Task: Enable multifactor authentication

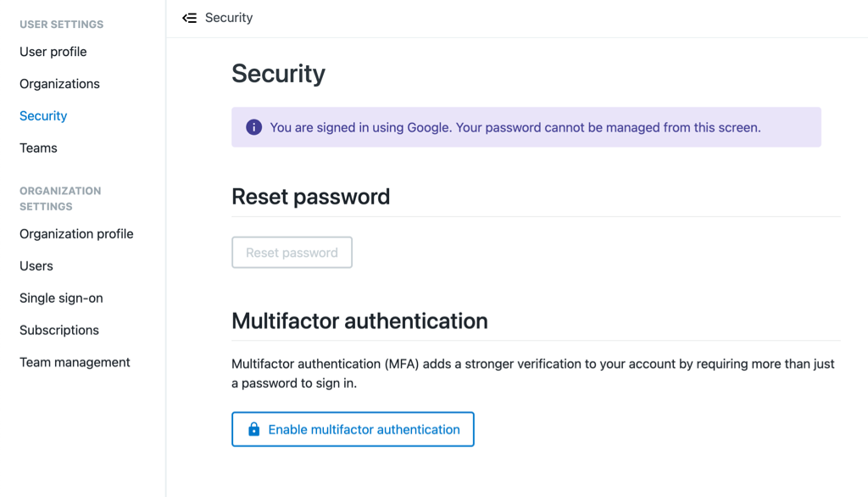Action: (353, 429)
